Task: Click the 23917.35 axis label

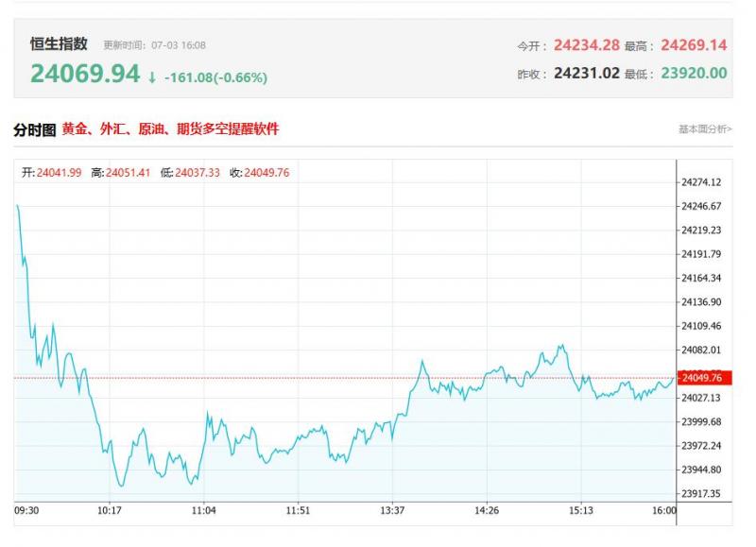Action: point(701,493)
